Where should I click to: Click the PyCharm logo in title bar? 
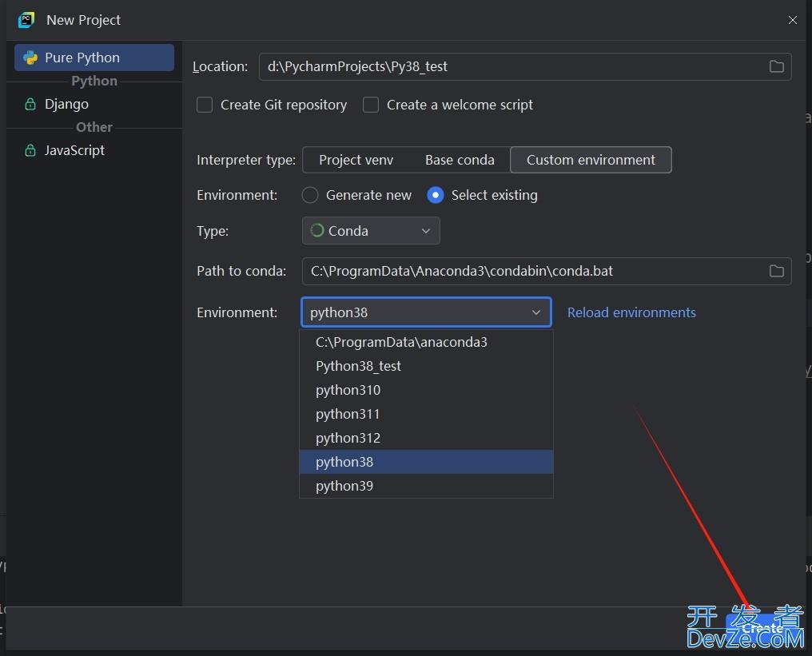pos(26,20)
